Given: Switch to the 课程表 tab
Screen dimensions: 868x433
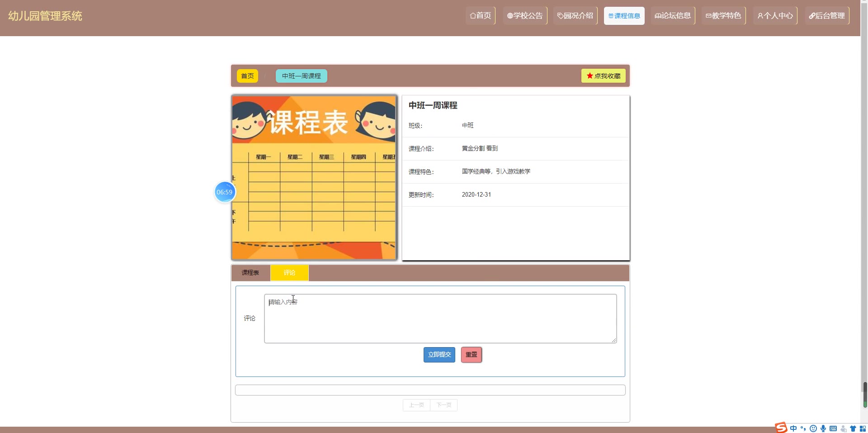Looking at the screenshot, I should [x=250, y=273].
